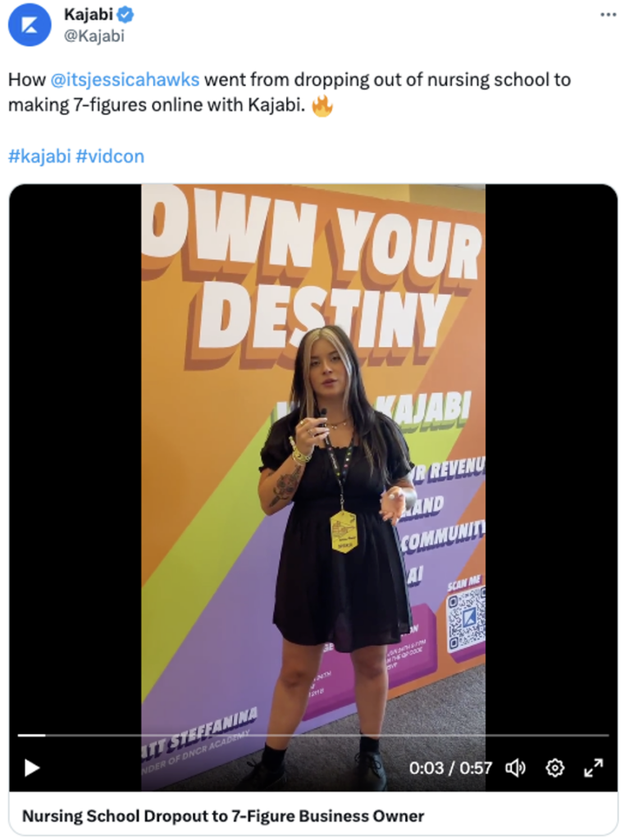This screenshot has width=625, height=840.
Task: Click the QR code in the video
Action: pyautogui.click(x=466, y=620)
